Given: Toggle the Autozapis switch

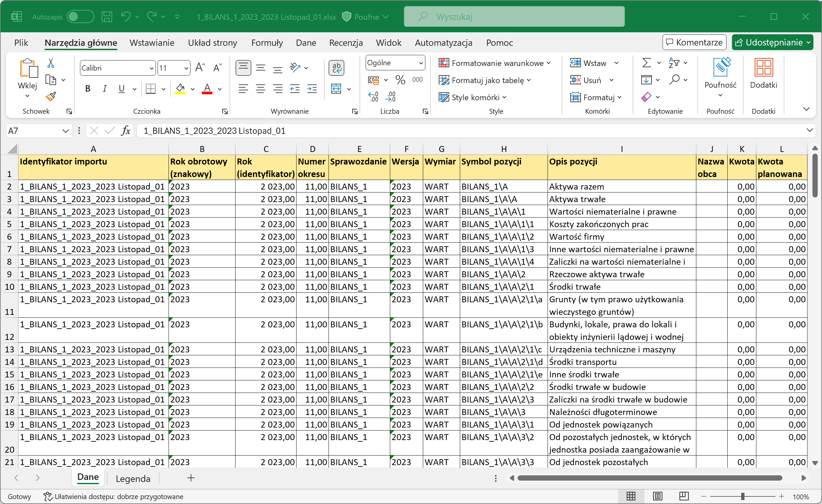Looking at the screenshot, I should [x=80, y=17].
